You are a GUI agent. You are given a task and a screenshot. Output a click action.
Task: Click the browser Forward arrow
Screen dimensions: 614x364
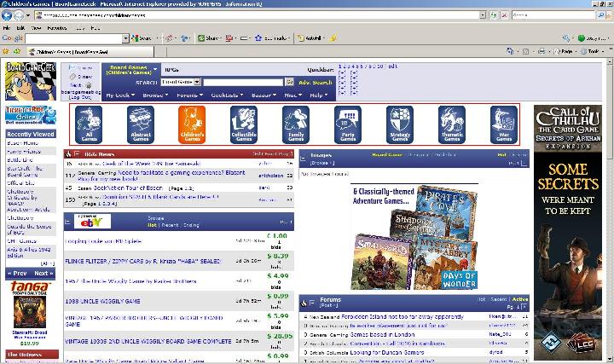click(19, 15)
